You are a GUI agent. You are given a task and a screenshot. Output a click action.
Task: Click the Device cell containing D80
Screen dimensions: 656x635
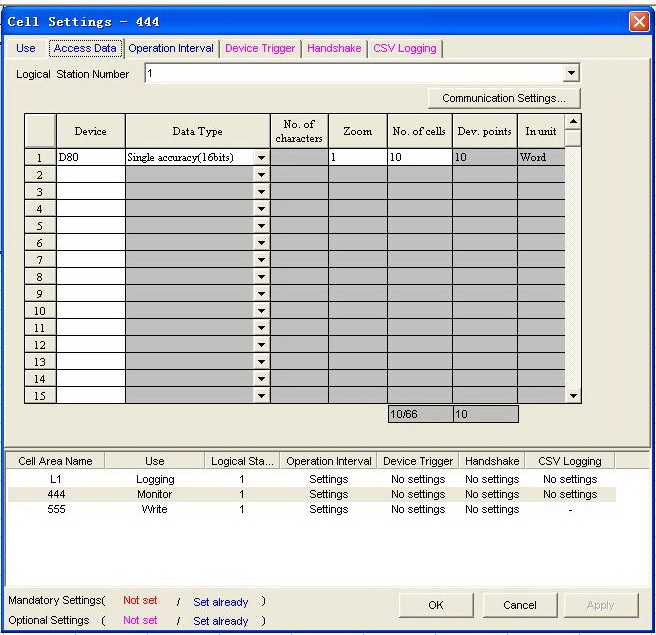[x=90, y=158]
